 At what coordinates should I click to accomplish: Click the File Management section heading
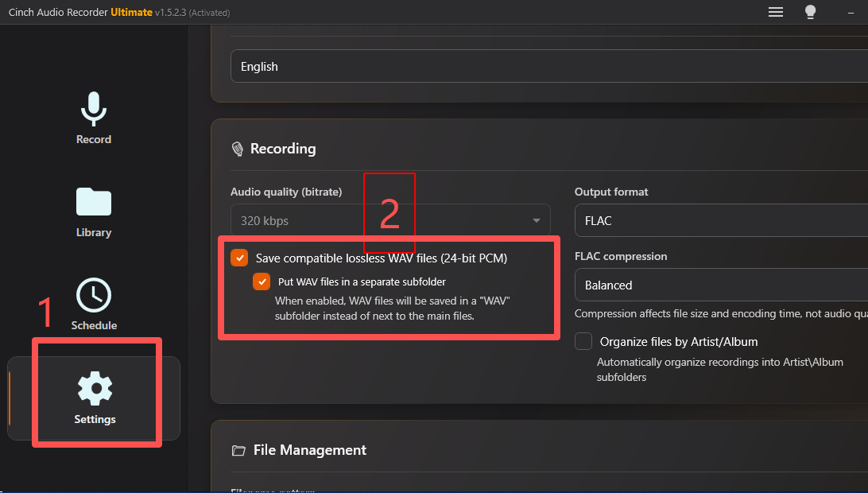point(309,450)
